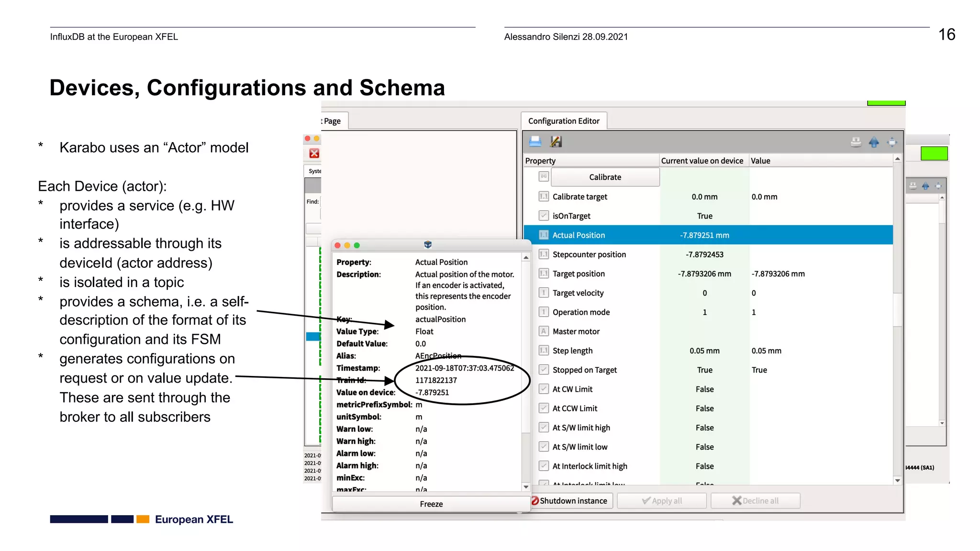Click the train id value 1171822137
The image size is (980, 551).
[436, 380]
